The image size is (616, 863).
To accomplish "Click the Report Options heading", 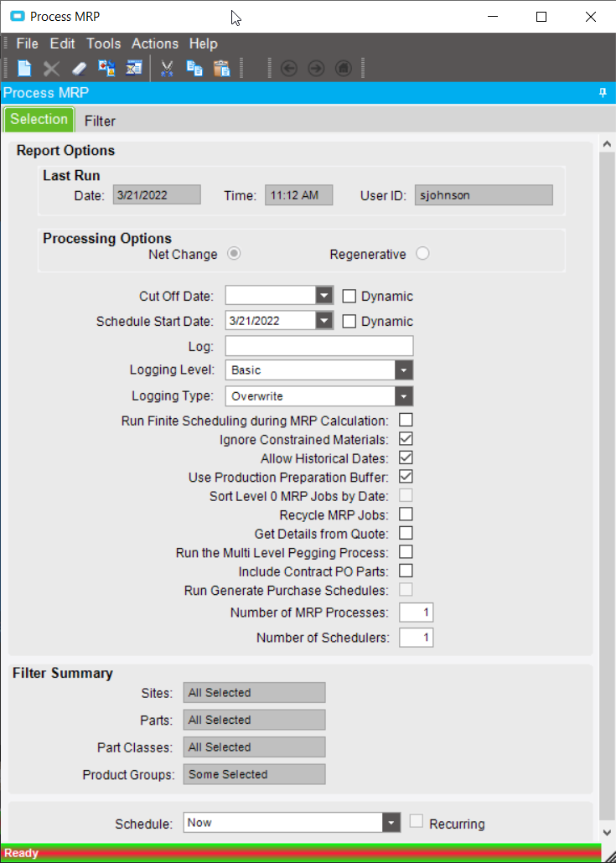I will point(65,151).
